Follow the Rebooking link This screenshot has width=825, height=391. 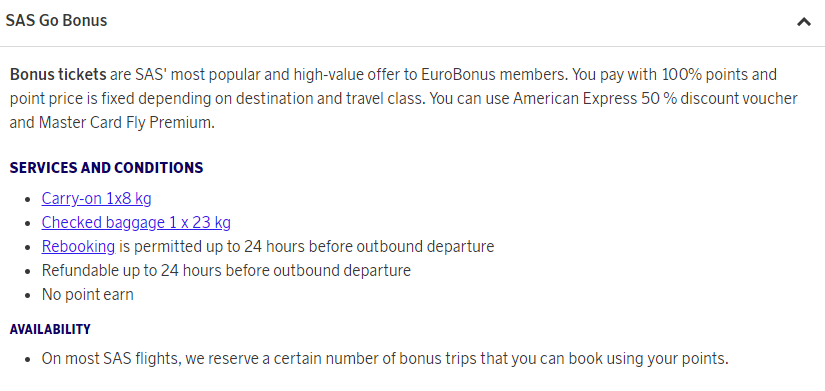[x=78, y=246]
